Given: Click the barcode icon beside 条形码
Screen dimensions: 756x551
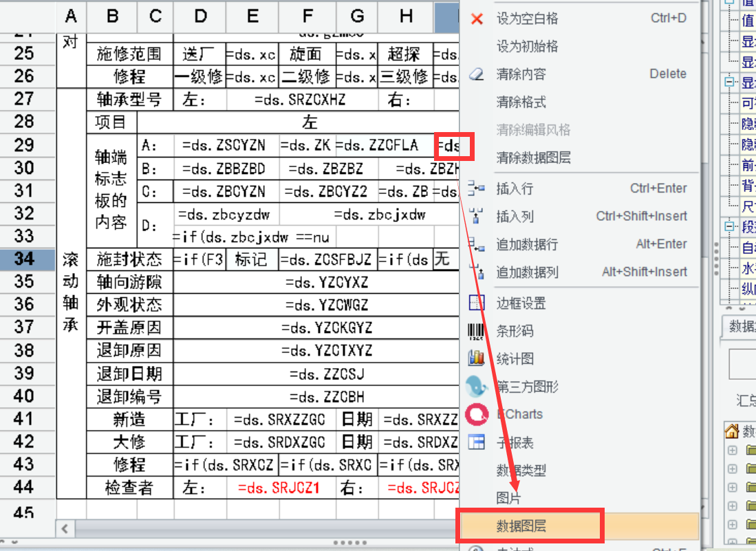Looking at the screenshot, I should click(476, 331).
